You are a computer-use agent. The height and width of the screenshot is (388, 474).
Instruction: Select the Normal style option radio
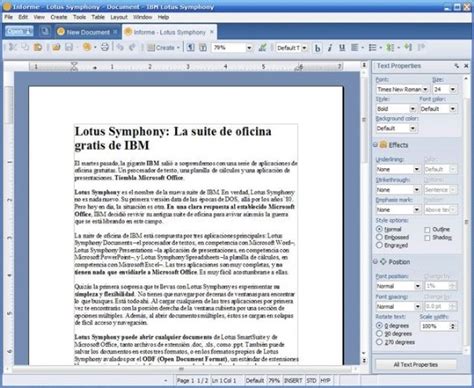tap(379, 229)
